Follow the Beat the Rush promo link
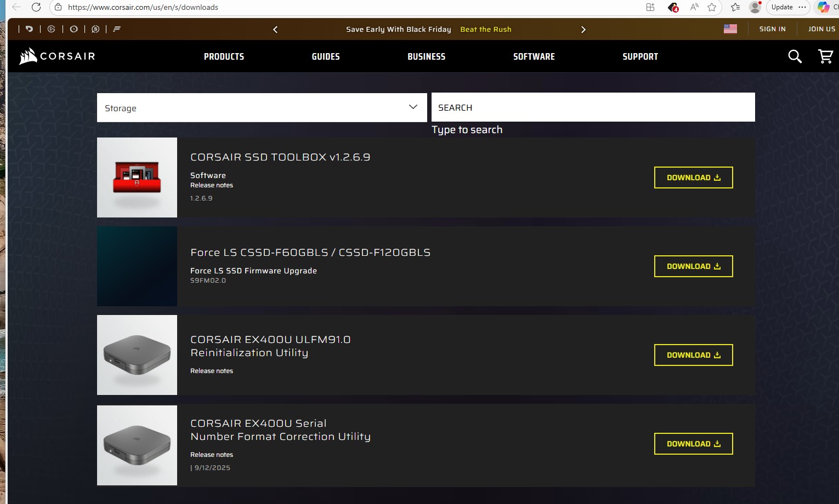 point(486,30)
